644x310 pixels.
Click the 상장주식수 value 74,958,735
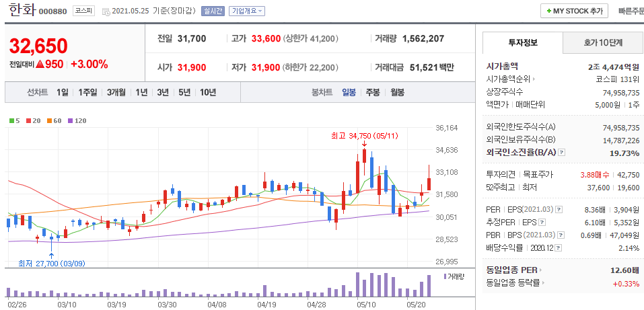coord(621,92)
